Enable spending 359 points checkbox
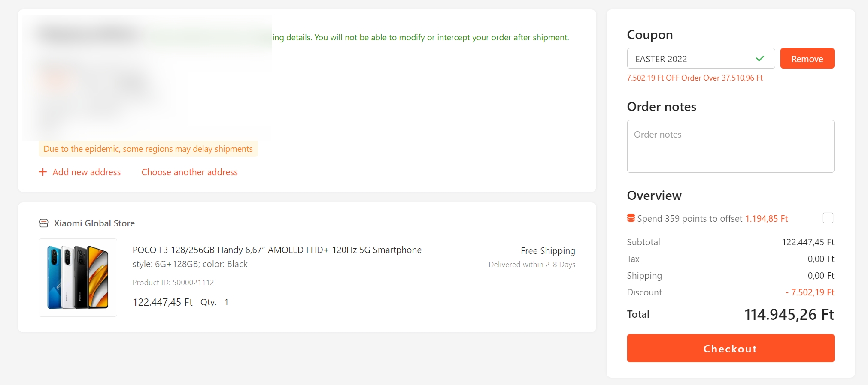 point(828,218)
